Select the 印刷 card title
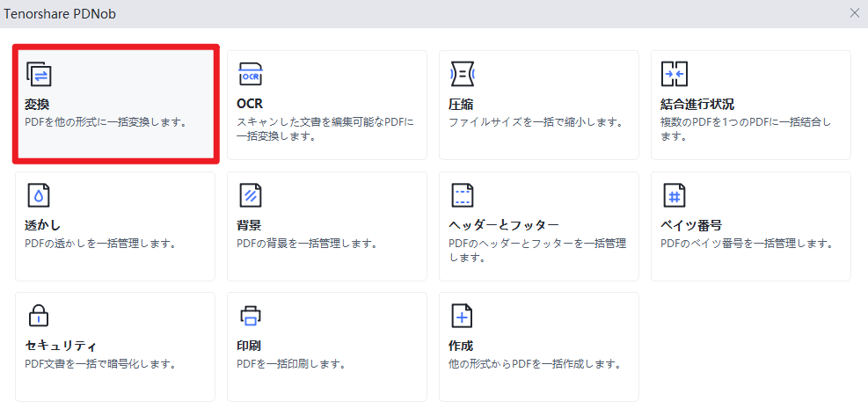This screenshot has width=868, height=416. tap(249, 347)
